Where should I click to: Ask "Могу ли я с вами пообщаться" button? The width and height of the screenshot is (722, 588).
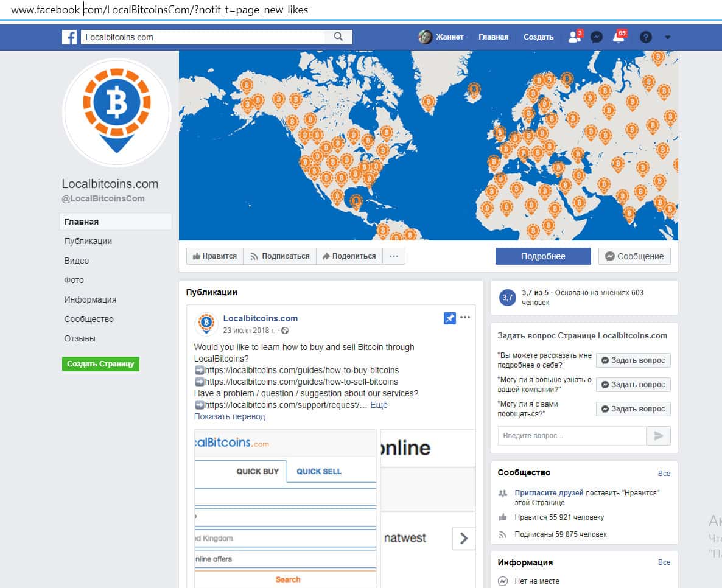pos(633,409)
